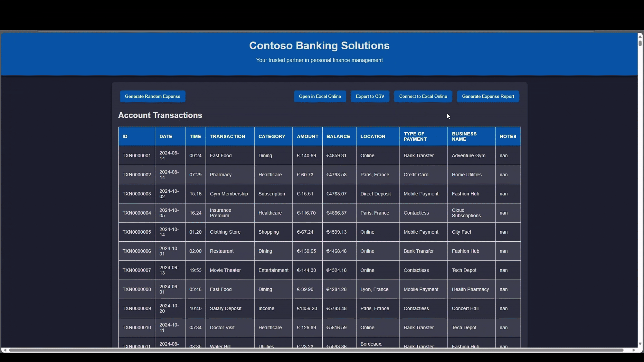Viewport: 644px width, 362px height.
Task: Select the BUSINESS NAME header
Action: click(471, 136)
